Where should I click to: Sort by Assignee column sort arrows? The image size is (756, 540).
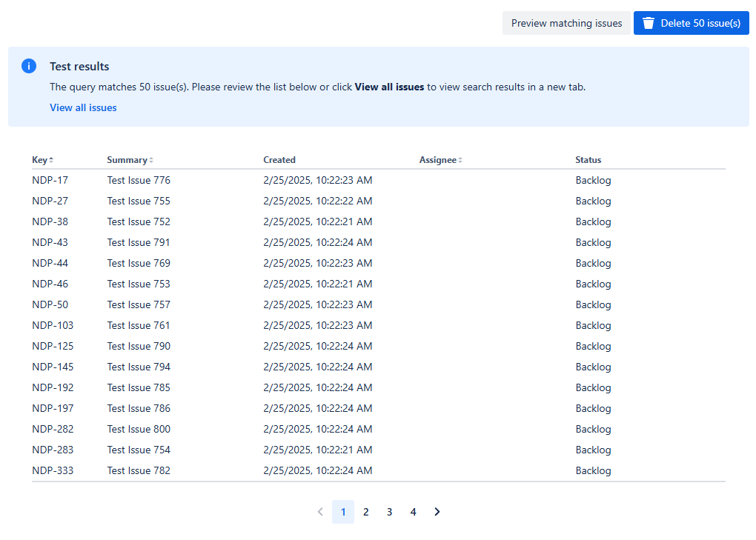click(x=460, y=160)
